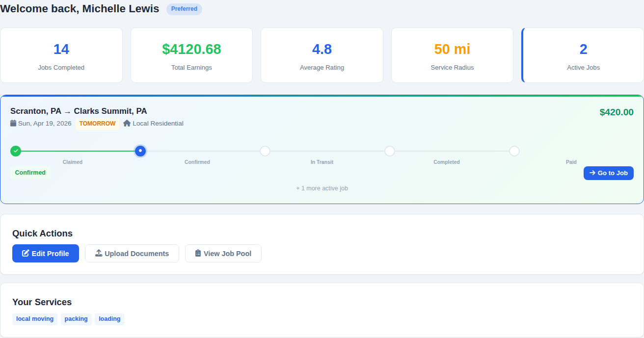Screen dimensions: 644x338
Task: Click the Your Services heading
Action: [x=42, y=302]
